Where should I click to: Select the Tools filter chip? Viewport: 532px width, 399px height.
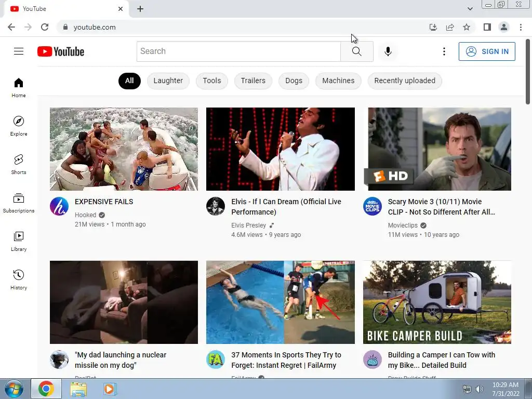point(212,81)
